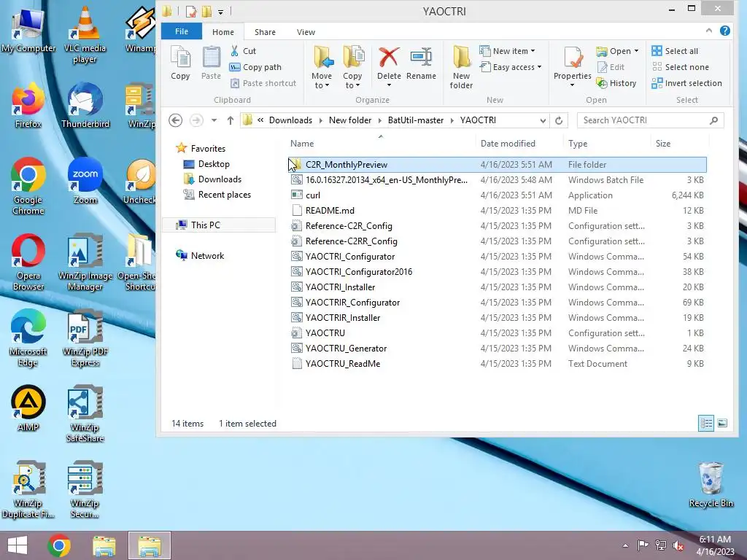Open the Zoom desktop shortcut
The image size is (747, 560).
[x=85, y=181]
